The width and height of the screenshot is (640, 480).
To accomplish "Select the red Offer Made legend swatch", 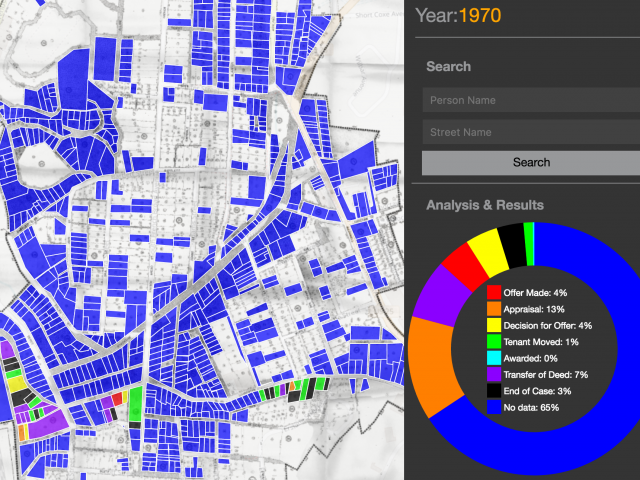I will pyautogui.click(x=494, y=293).
